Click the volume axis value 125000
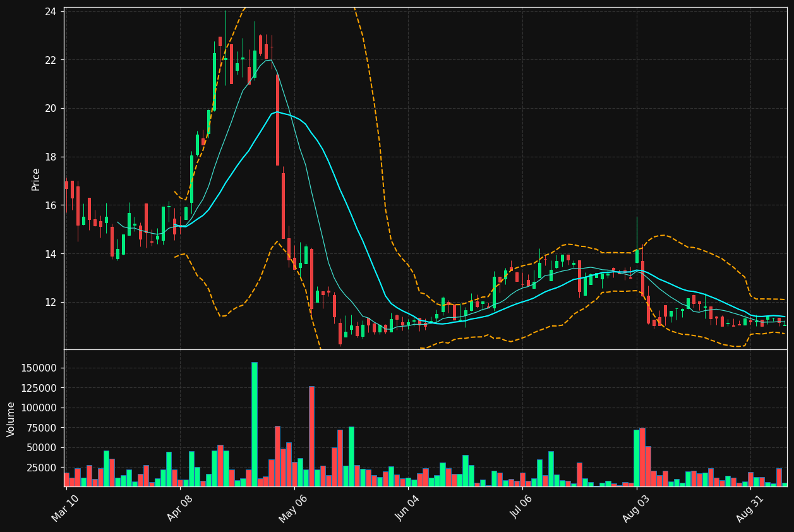This screenshot has height=532, width=794. pos(40,388)
